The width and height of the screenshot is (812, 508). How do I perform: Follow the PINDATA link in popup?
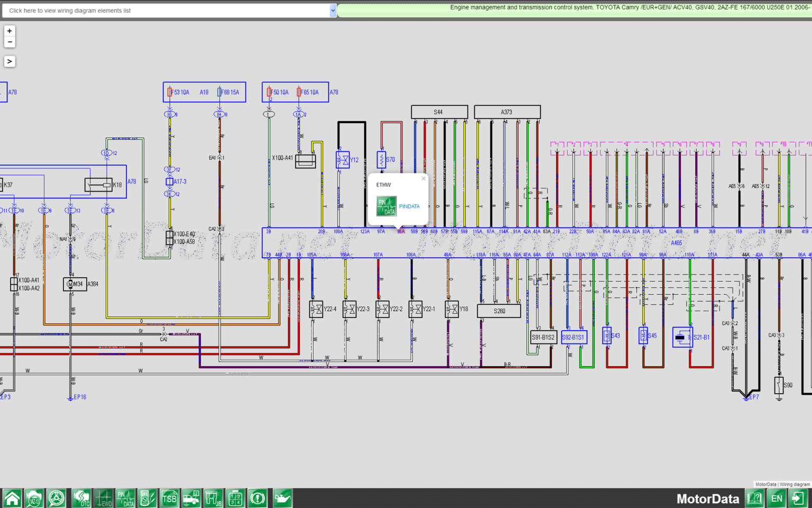(x=409, y=206)
